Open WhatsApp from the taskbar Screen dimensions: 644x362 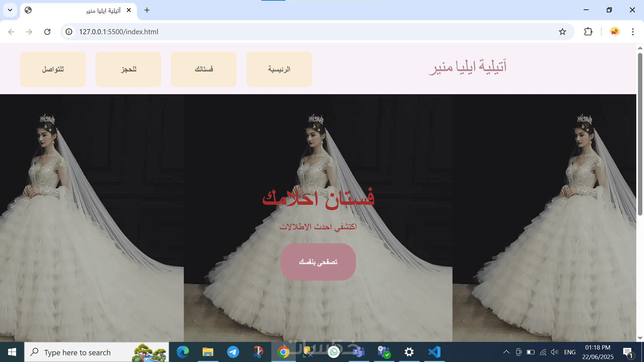[334, 352]
